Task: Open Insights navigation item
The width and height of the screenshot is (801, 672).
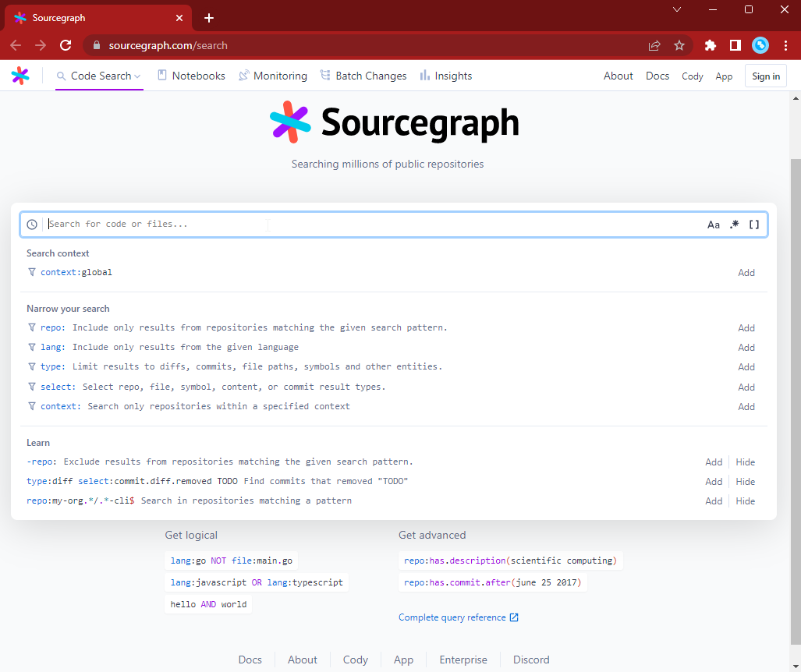Action: point(446,76)
